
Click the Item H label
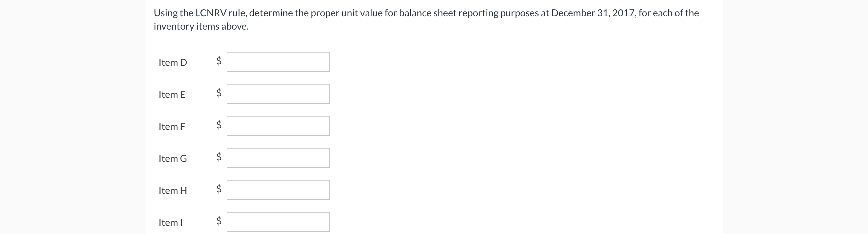[x=172, y=190]
